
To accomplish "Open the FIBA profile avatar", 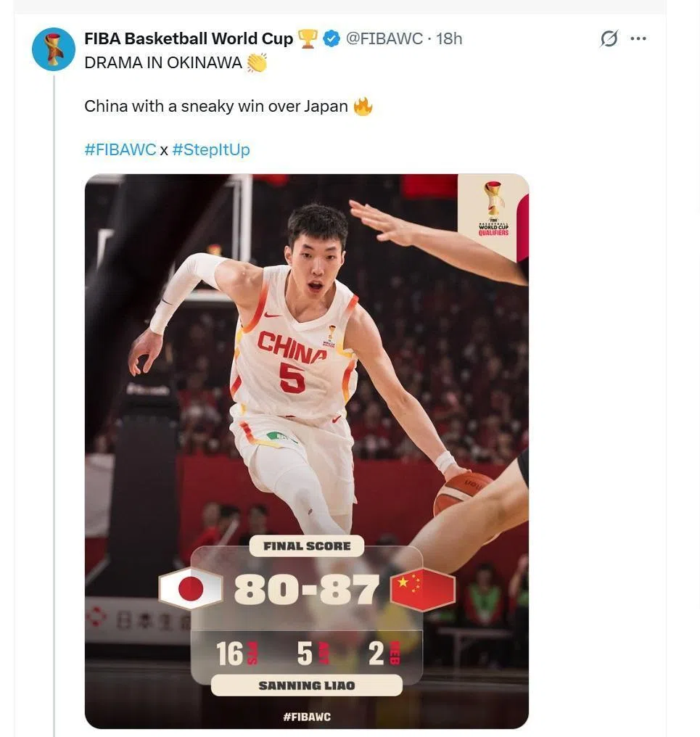I will coord(54,49).
